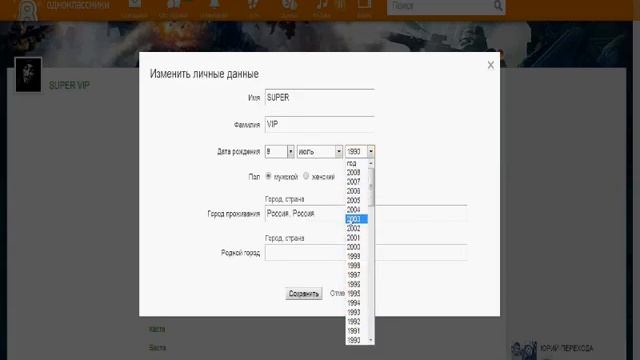Select year 1992 in the list
The width and height of the screenshot is (640, 360).
click(356, 322)
